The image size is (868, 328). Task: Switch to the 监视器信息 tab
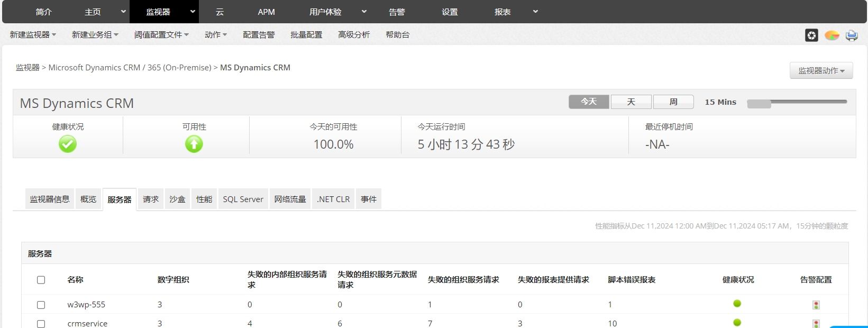(50, 199)
